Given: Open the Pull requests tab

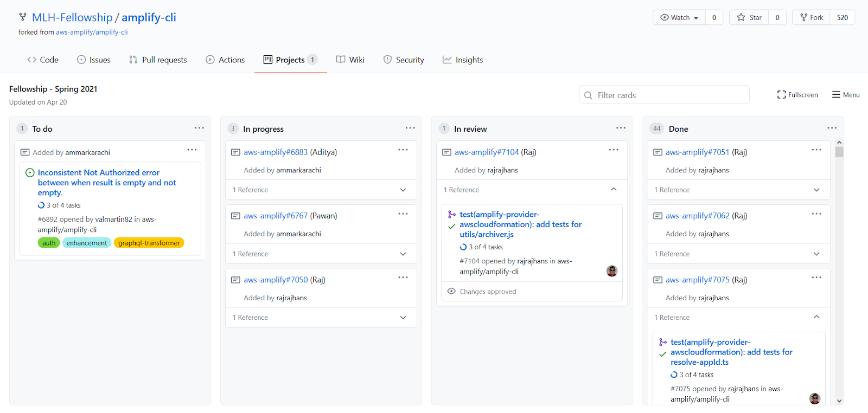Looking at the screenshot, I should tap(158, 60).
